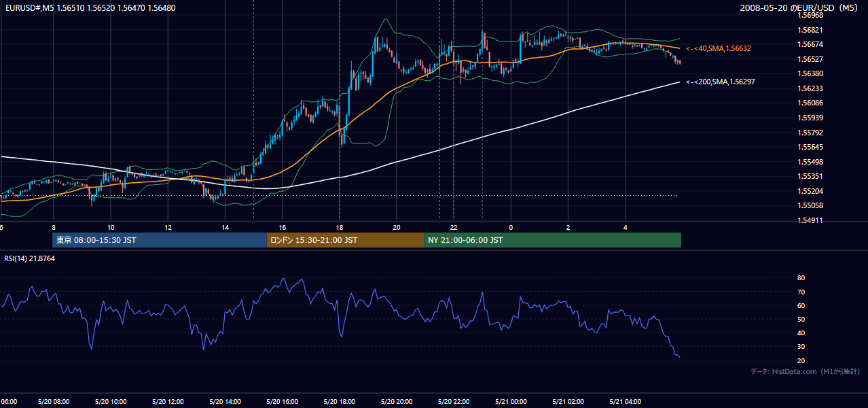Click the '5/21 04:00' bottom time label

(x=625, y=402)
